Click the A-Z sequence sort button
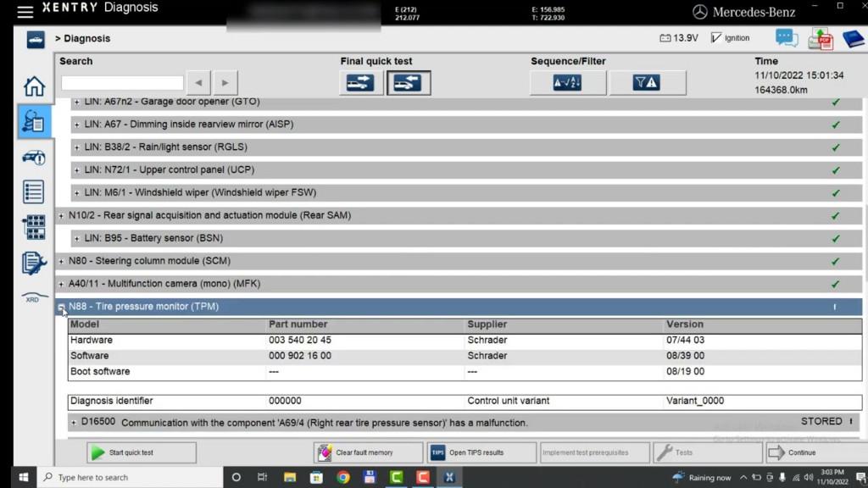This screenshot has width=868, height=488. (x=567, y=83)
